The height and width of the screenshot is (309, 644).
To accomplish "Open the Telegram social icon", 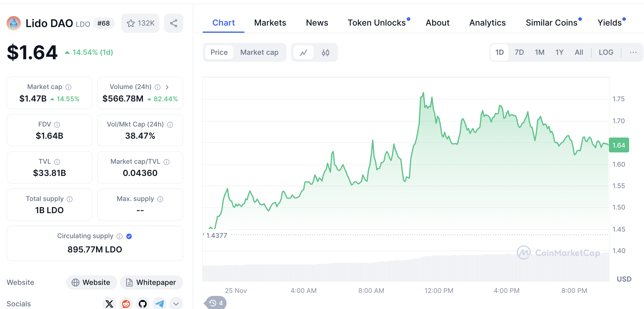I will (159, 304).
